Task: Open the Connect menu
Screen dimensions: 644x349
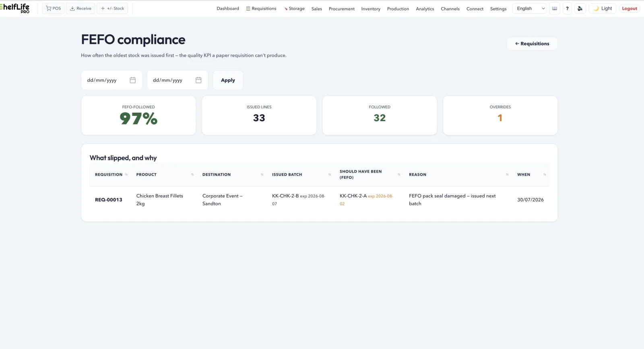Action: 475,9
